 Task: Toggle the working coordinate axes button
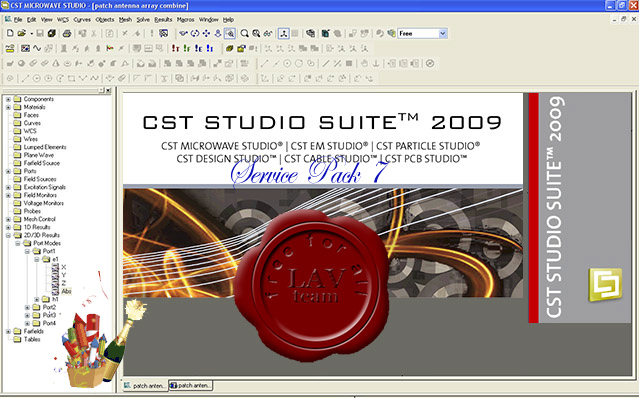284,33
